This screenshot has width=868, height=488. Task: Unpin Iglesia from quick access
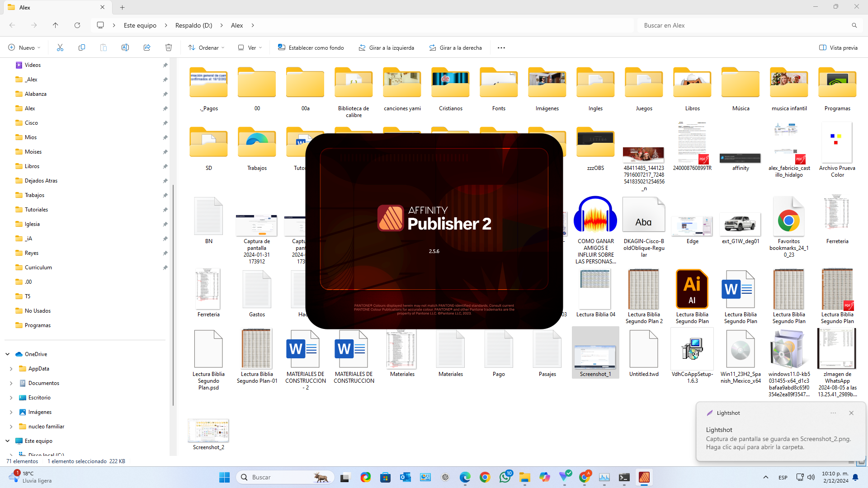(x=165, y=224)
